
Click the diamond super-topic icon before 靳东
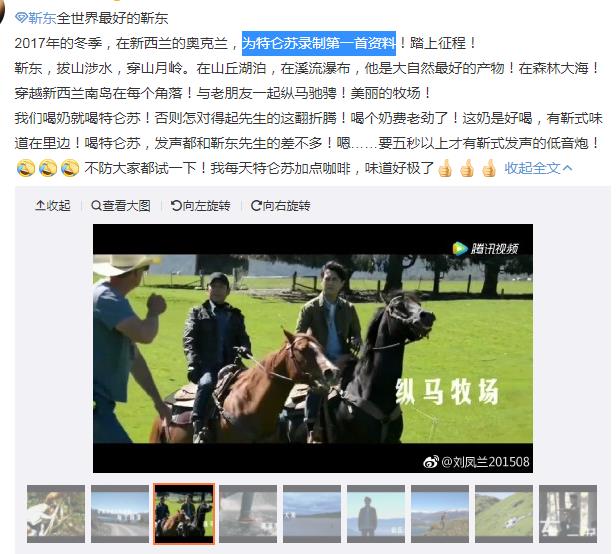21,18
